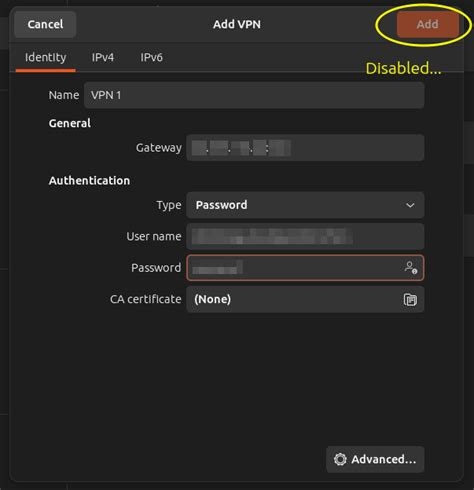The image size is (474, 490).
Task: Open the IPv4 tab
Action: pos(103,58)
